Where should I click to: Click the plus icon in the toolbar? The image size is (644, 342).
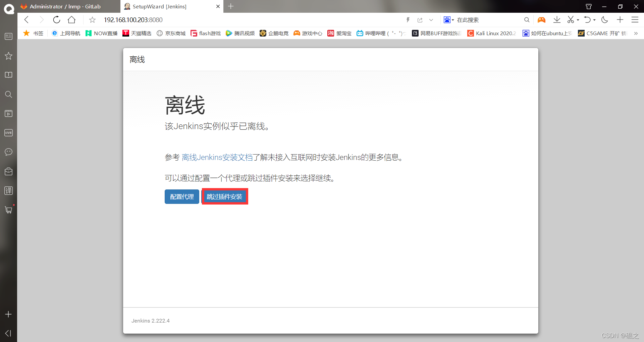pos(620,20)
